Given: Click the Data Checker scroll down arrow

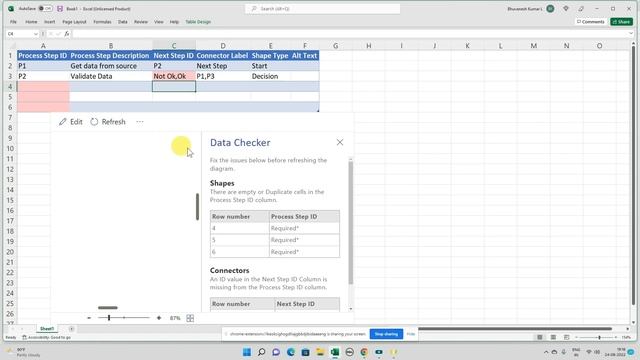Looking at the screenshot, I should pyautogui.click(x=351, y=309).
